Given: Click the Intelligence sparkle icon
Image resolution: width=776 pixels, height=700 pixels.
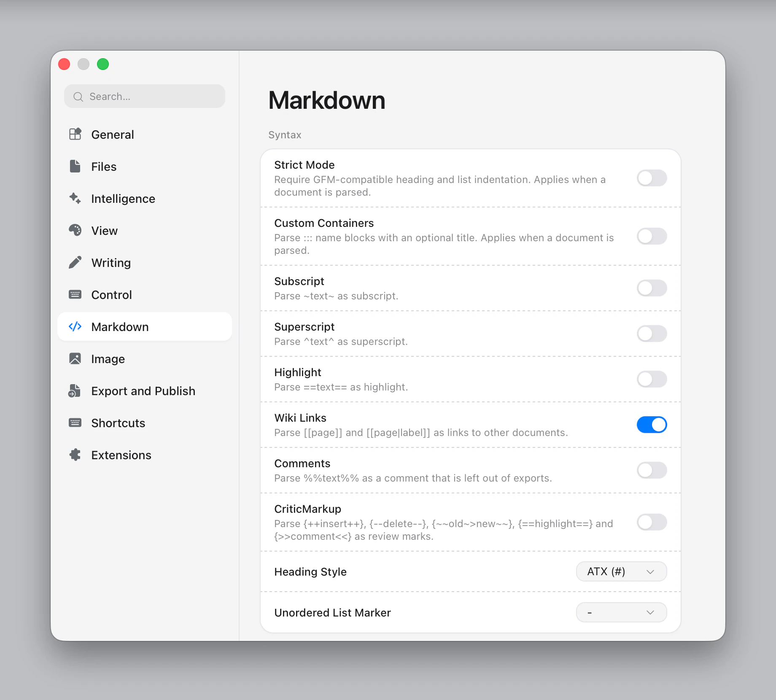Looking at the screenshot, I should (75, 198).
